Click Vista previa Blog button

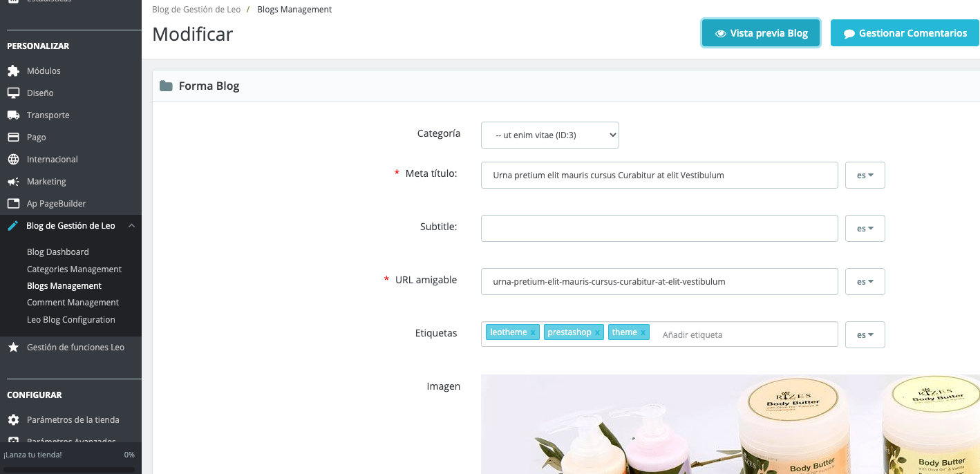click(761, 33)
